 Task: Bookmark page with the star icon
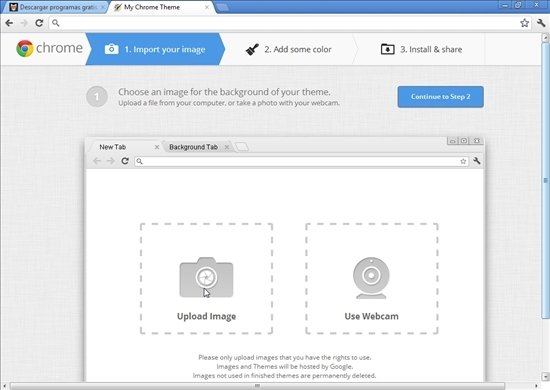coord(524,23)
